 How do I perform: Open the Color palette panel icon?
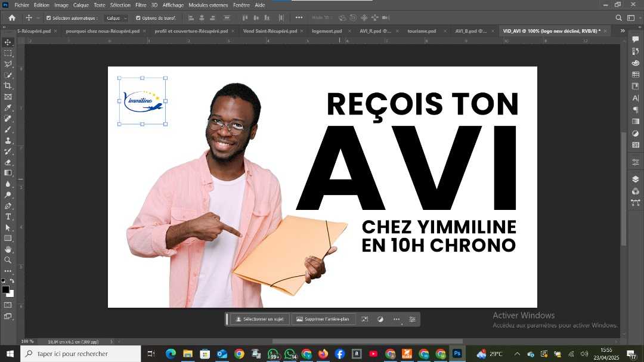[636, 63]
